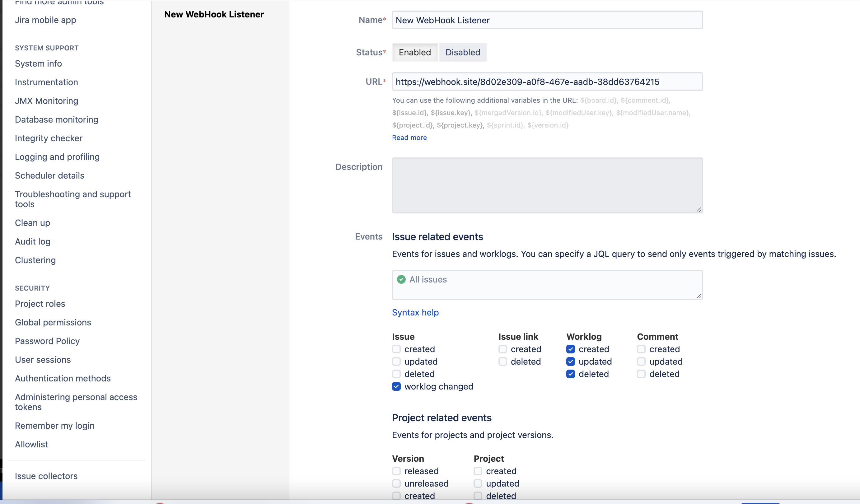Go to Global permissions in the sidebar
The image size is (860, 504).
[53, 322]
